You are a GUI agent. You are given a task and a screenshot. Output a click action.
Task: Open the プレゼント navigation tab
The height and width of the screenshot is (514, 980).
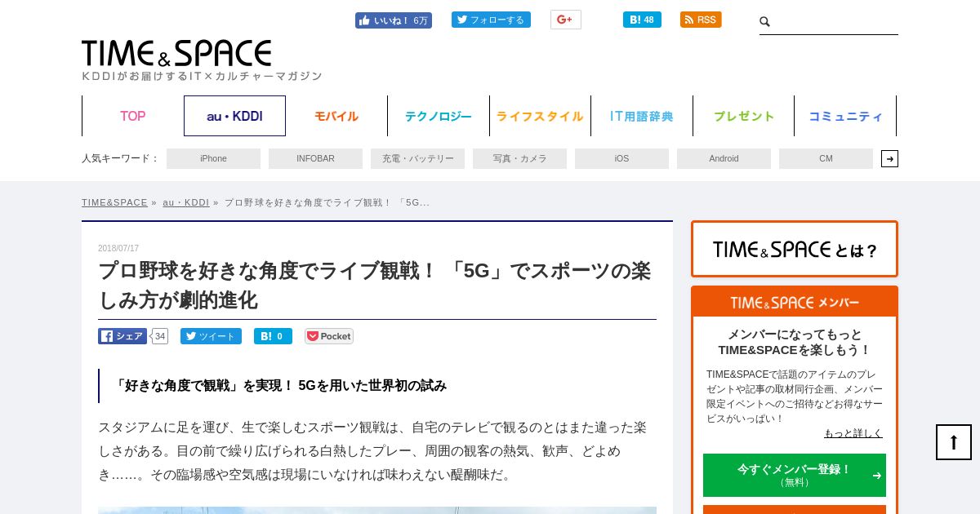744,116
